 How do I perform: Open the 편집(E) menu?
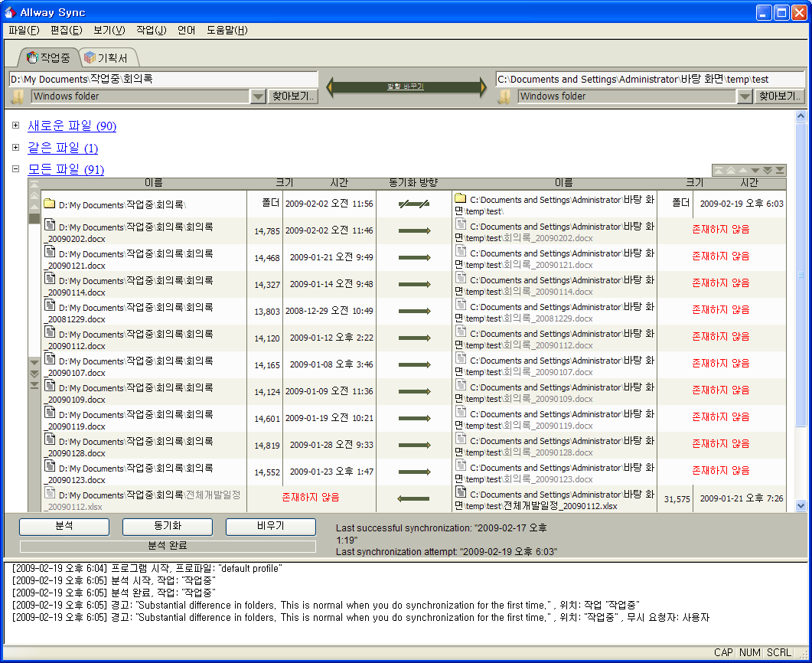(67, 30)
